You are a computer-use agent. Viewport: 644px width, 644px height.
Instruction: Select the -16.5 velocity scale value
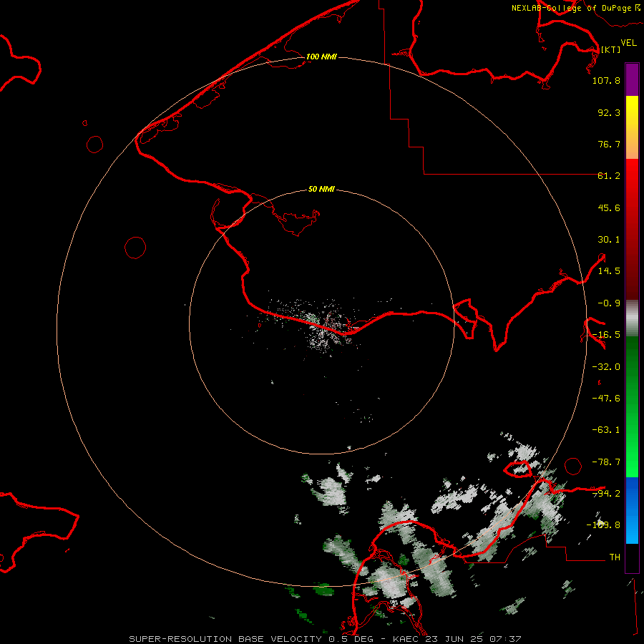click(606, 335)
